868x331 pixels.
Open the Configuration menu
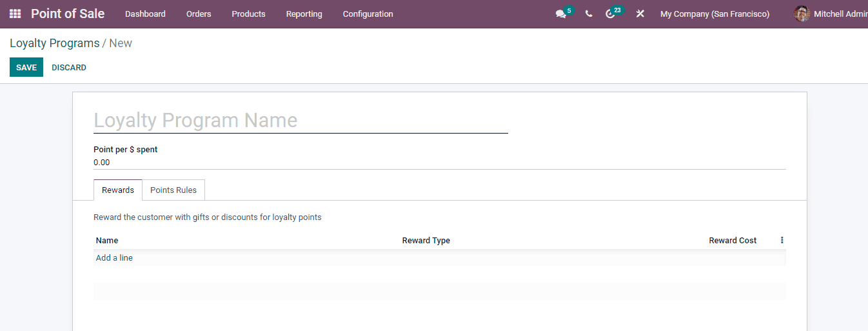368,14
